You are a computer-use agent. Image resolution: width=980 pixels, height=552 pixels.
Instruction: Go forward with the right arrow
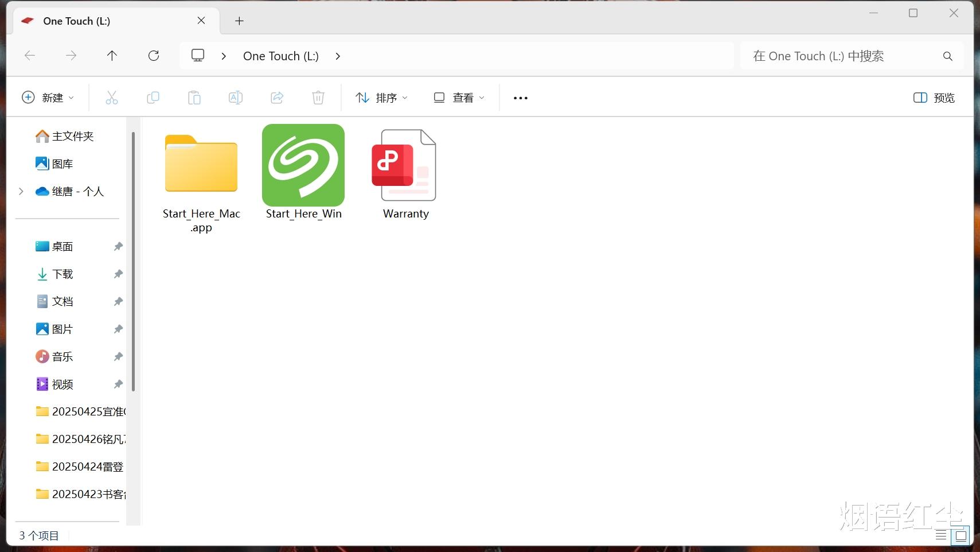(71, 56)
